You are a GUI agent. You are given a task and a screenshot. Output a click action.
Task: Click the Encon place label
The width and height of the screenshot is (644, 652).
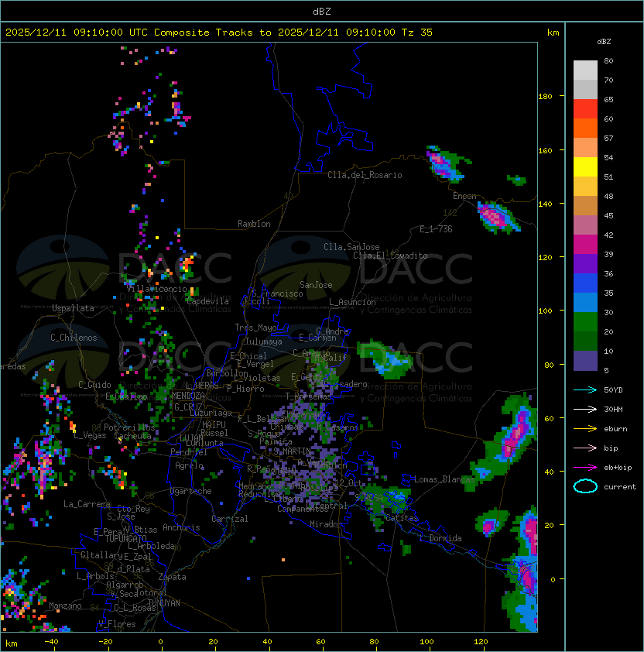click(x=464, y=196)
